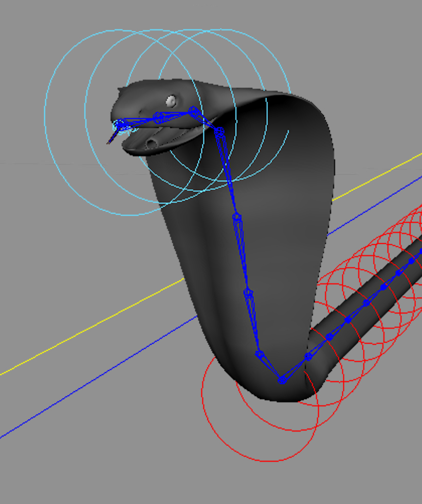
Task: Click the cobra's dark hood surface
Action: [x=288, y=206]
